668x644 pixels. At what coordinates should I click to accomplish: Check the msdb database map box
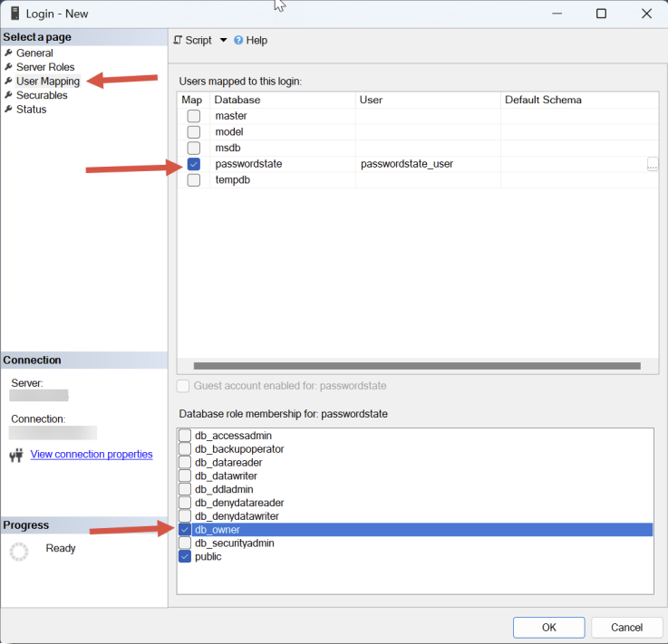[194, 148]
